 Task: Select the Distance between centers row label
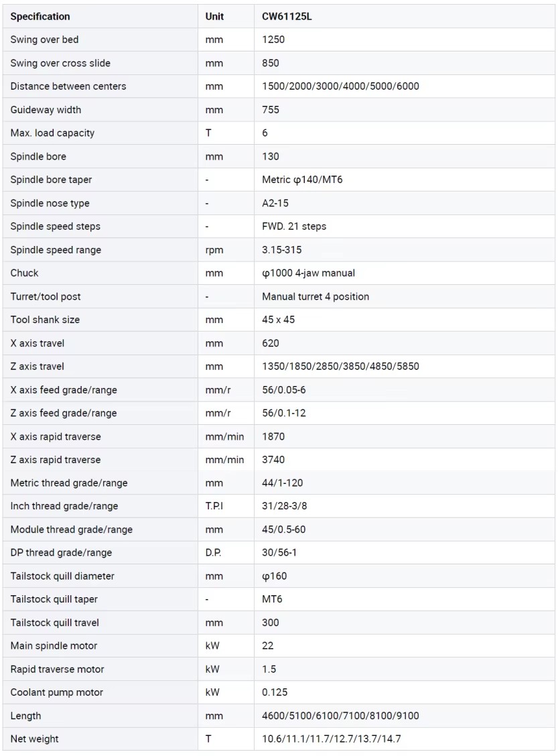coord(68,86)
